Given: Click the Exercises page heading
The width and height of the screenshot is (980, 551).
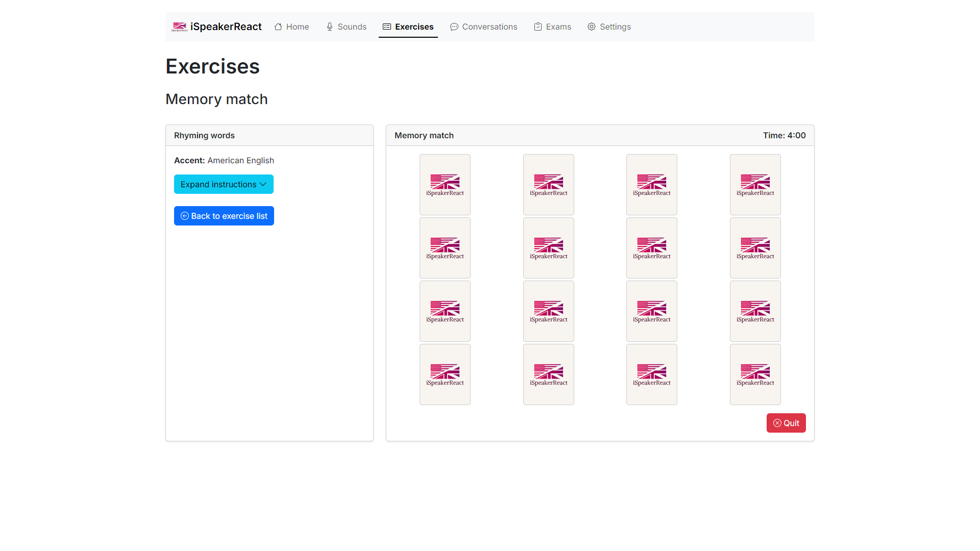Looking at the screenshot, I should coord(212,66).
